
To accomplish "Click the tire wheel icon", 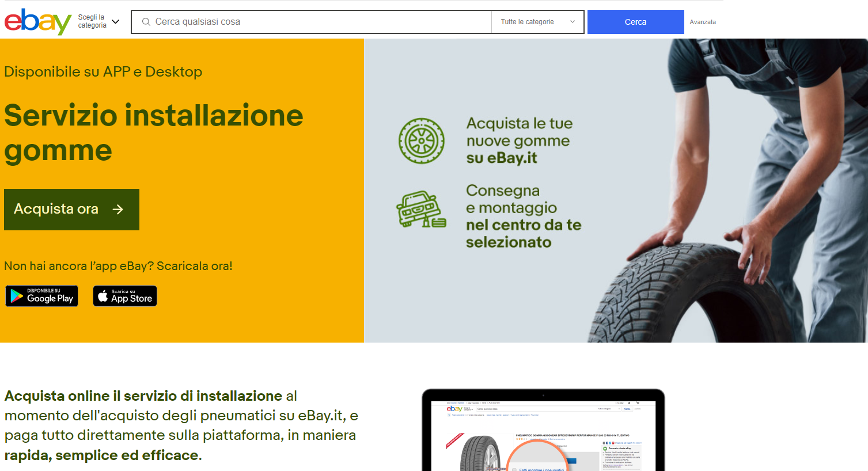I will pos(422,140).
